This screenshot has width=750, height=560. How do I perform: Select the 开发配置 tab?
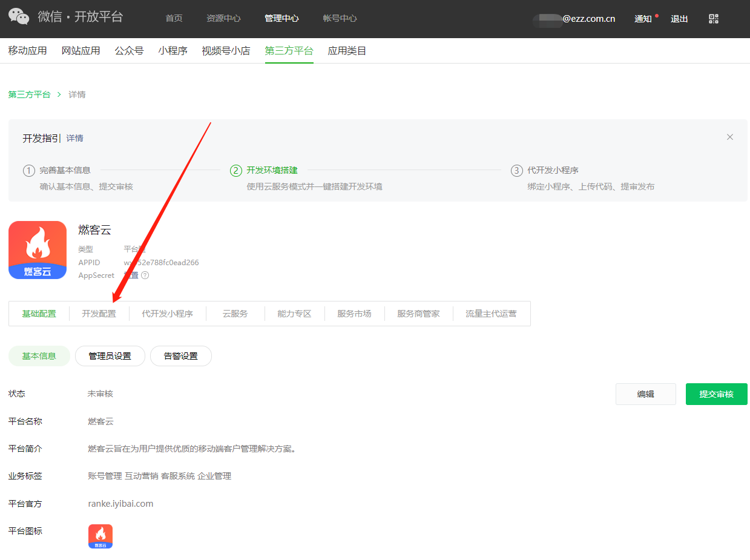tap(99, 314)
